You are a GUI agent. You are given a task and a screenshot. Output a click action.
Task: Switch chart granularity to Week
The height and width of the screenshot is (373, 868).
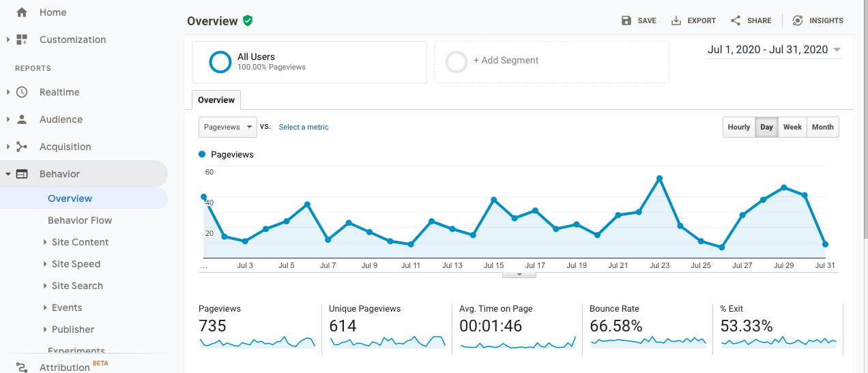click(792, 127)
